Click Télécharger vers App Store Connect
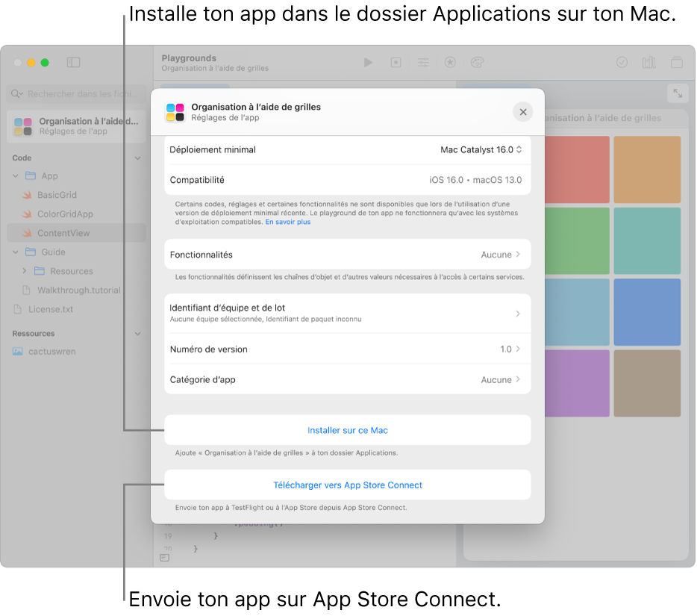The width and height of the screenshot is (697, 616). pos(347,485)
